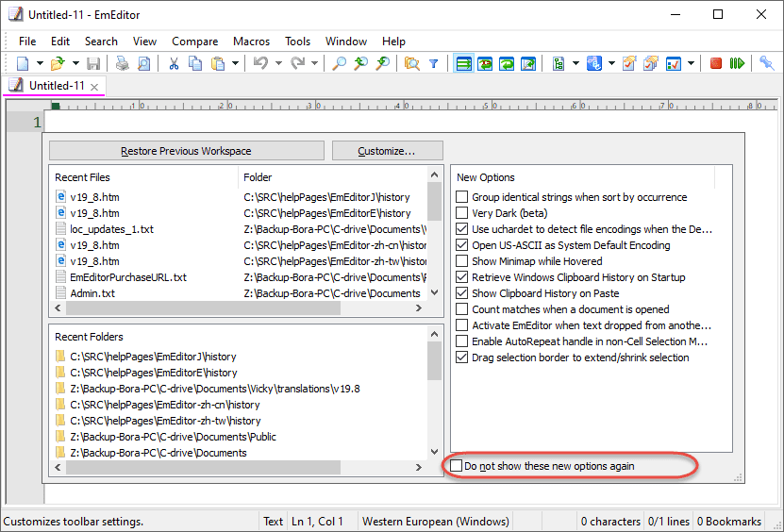The height and width of the screenshot is (532, 784).
Task: Uncheck Open US-ASCII as System Default Encoding
Action: pyautogui.click(x=462, y=245)
